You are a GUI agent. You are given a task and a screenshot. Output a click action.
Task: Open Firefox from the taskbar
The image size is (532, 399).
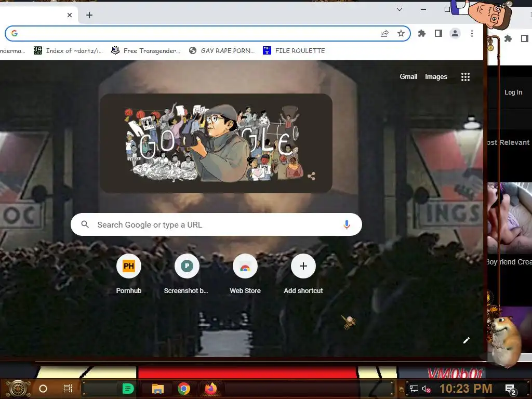[x=210, y=389]
